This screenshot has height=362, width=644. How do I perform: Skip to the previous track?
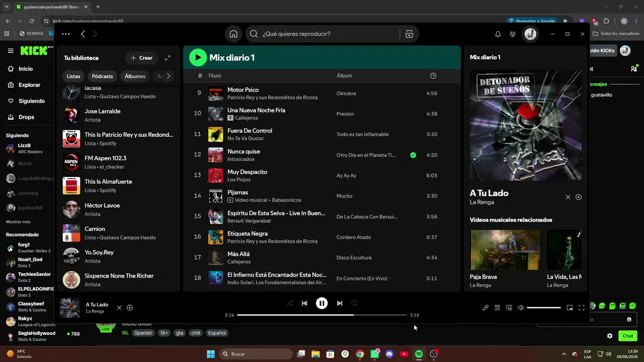point(304,303)
